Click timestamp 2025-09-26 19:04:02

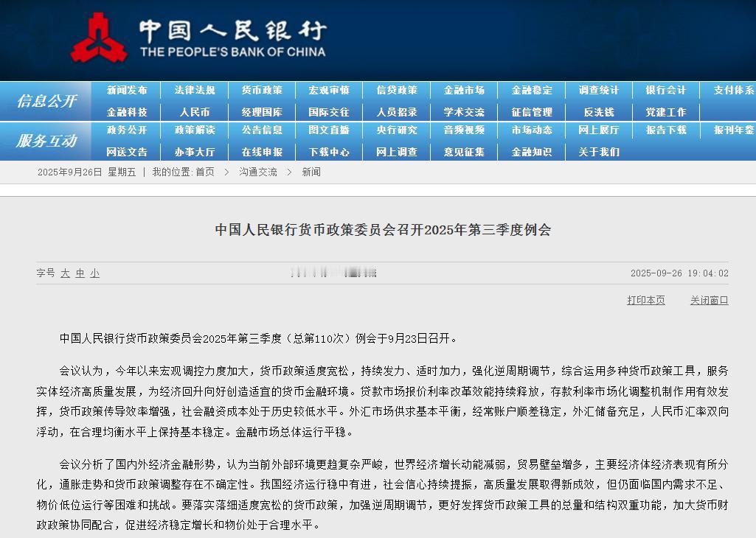[x=679, y=273]
